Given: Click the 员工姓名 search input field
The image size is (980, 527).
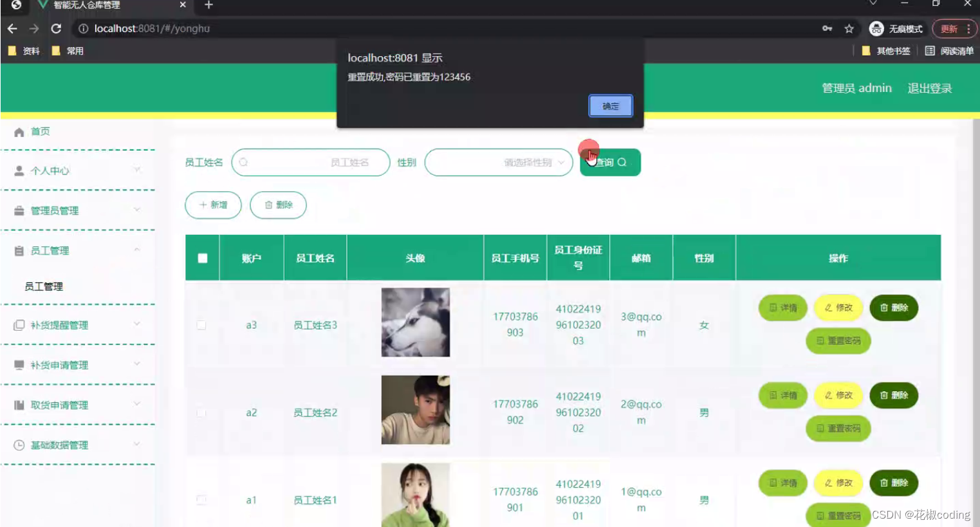Looking at the screenshot, I should tap(311, 162).
